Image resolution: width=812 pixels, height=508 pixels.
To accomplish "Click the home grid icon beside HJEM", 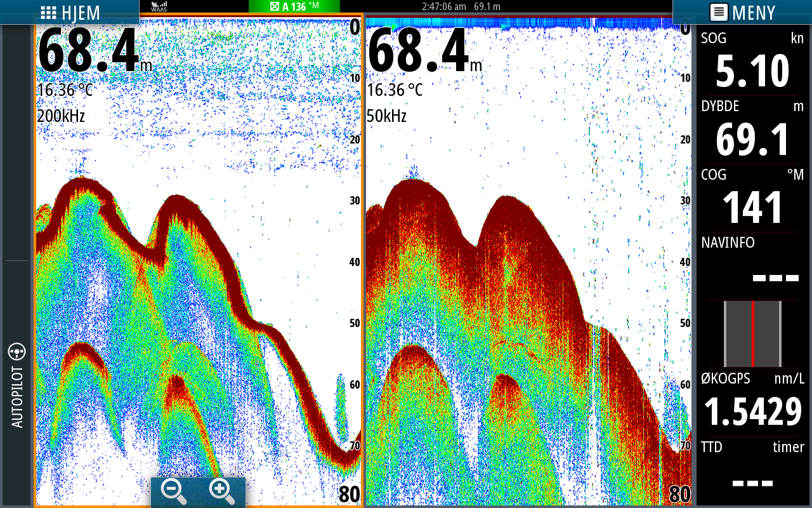I will coord(48,12).
